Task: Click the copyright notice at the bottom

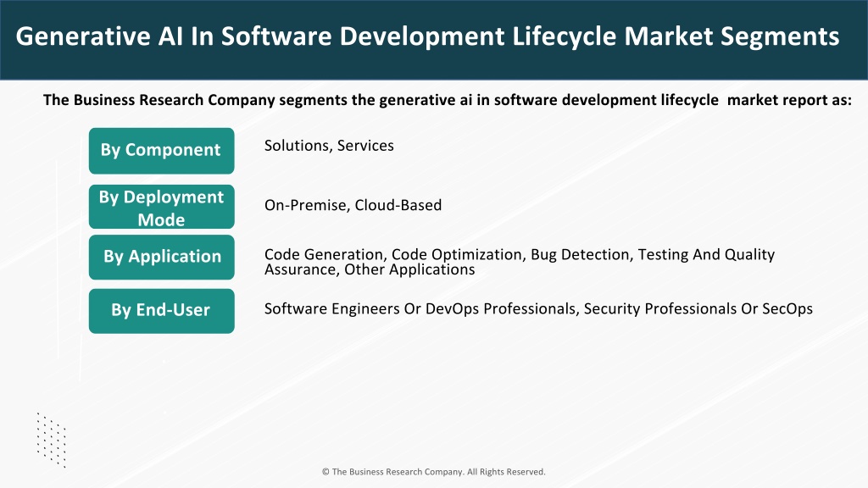Action: tap(433, 472)
